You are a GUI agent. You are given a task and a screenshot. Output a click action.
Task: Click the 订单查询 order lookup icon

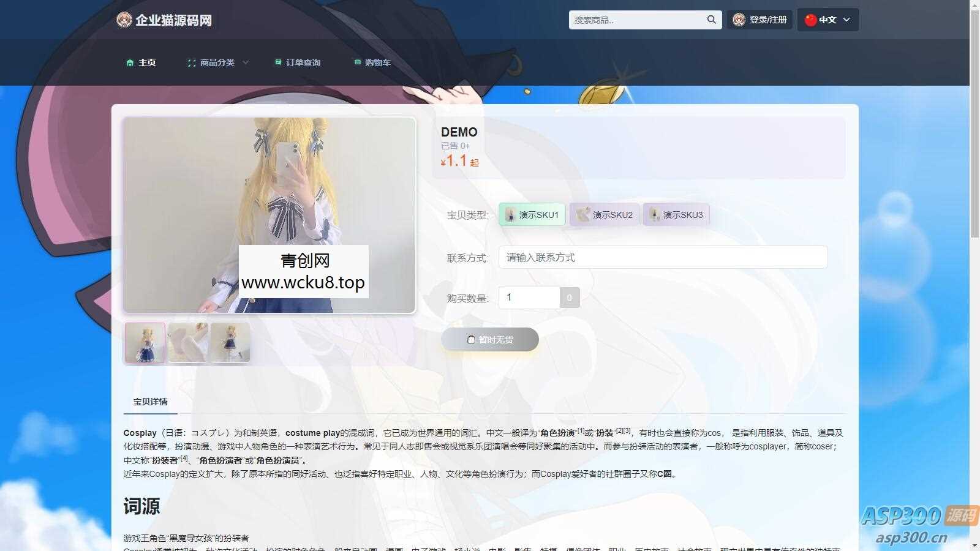click(x=277, y=62)
